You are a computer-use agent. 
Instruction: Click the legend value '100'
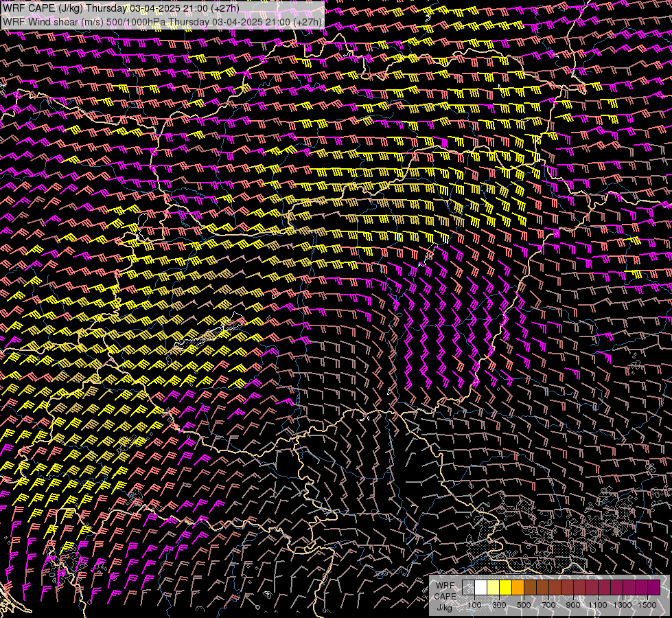point(474,605)
